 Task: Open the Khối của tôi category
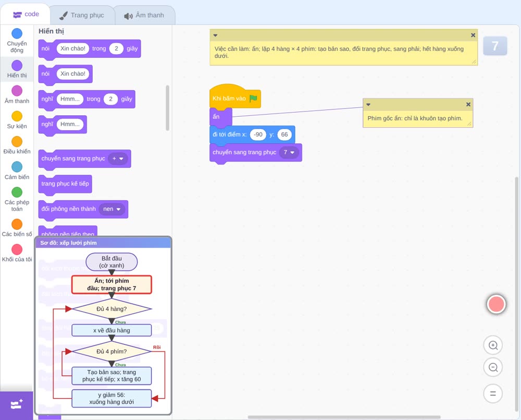[17, 253]
